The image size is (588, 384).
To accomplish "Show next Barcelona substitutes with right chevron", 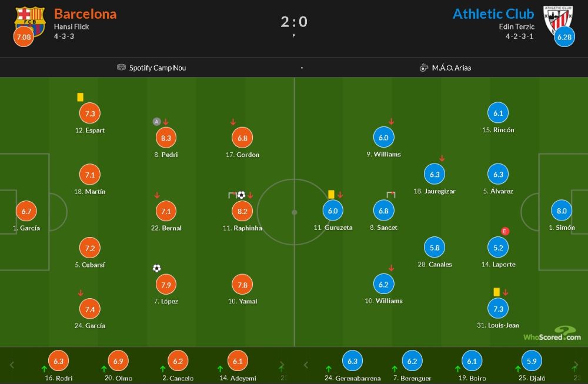I will point(281,365).
